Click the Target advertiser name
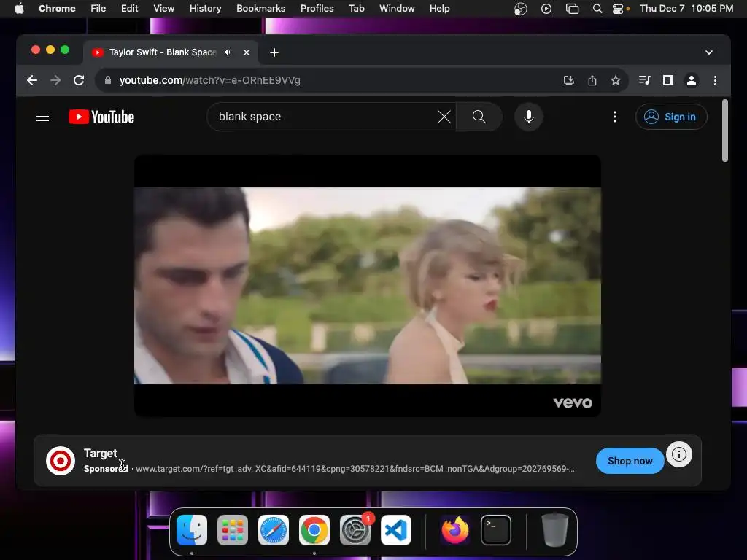 point(100,453)
